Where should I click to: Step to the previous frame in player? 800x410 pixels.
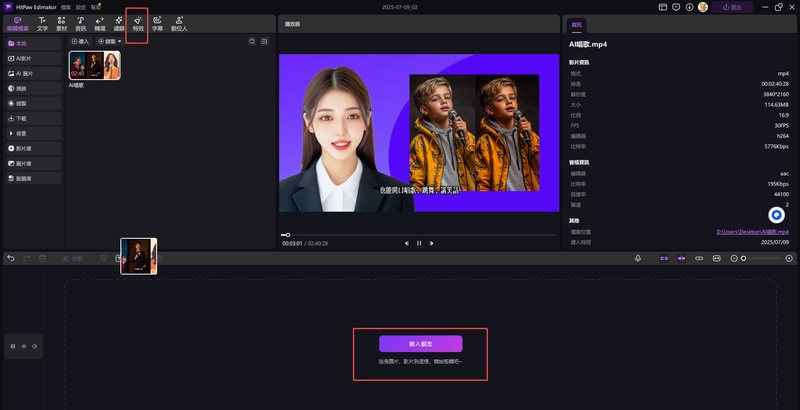407,243
